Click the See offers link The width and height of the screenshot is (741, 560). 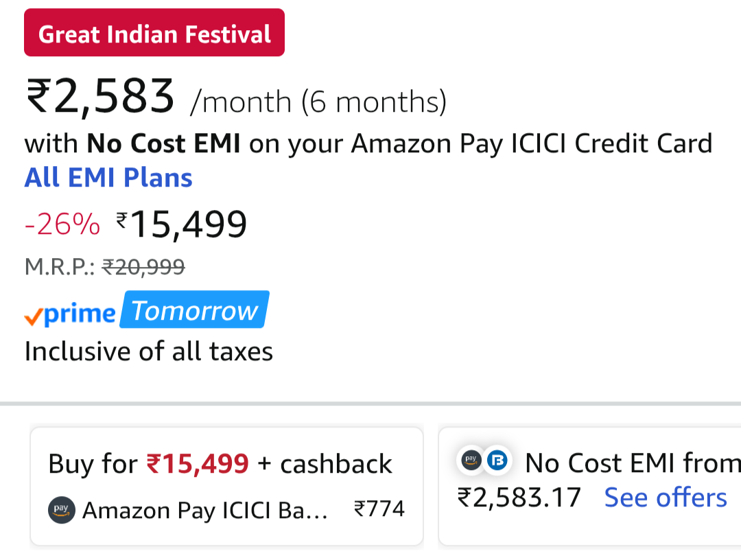click(x=665, y=498)
